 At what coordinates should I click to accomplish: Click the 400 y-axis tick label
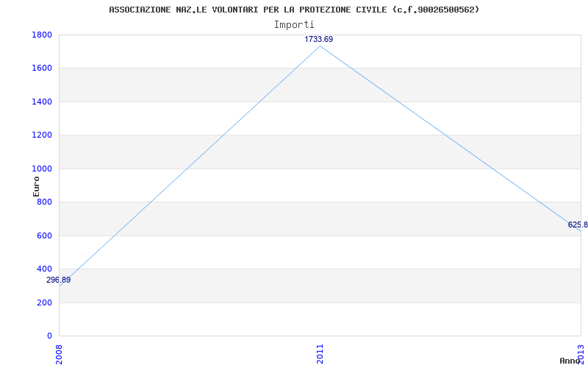[45, 269]
